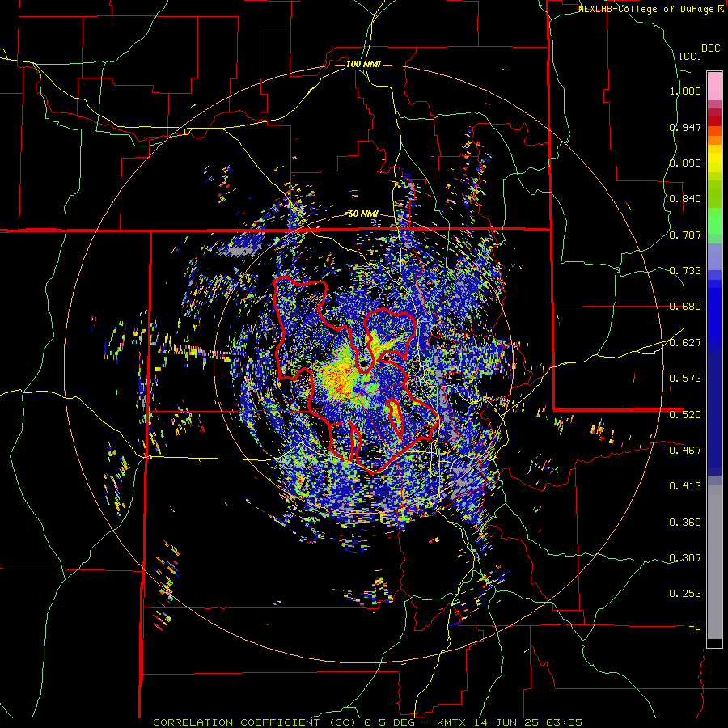Click the gray lower segment of the color scale
Screen dimensions: 728x728
(x=714, y=562)
